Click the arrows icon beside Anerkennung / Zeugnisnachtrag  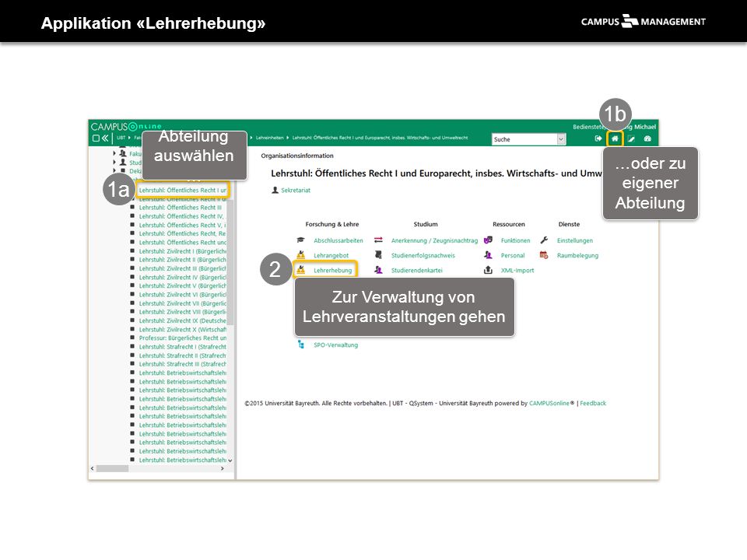[378, 240]
